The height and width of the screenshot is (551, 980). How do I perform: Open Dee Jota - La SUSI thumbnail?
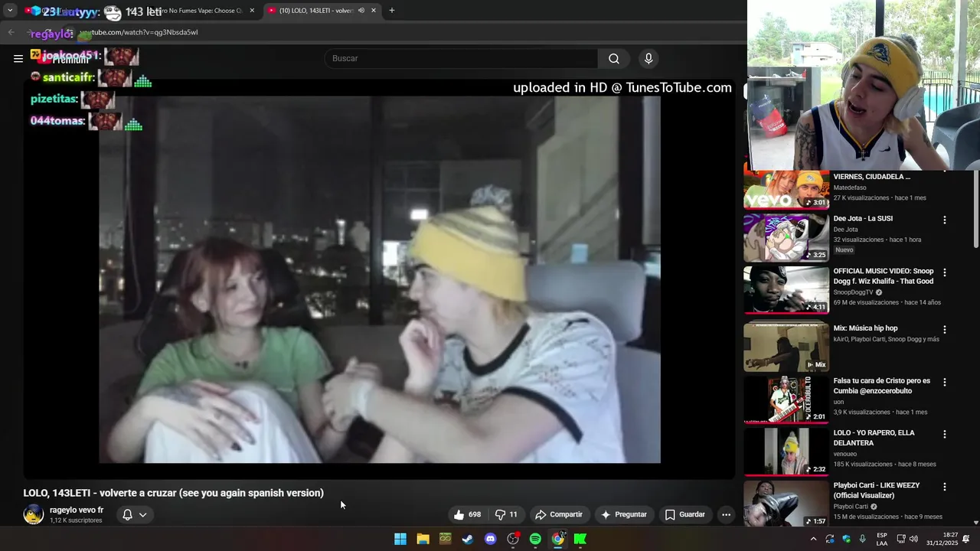click(786, 238)
